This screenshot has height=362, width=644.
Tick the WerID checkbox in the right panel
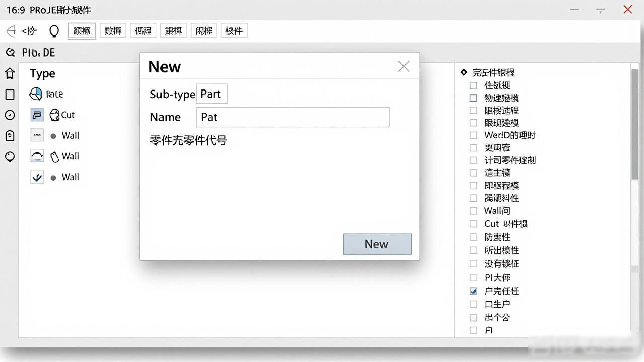coord(473,135)
